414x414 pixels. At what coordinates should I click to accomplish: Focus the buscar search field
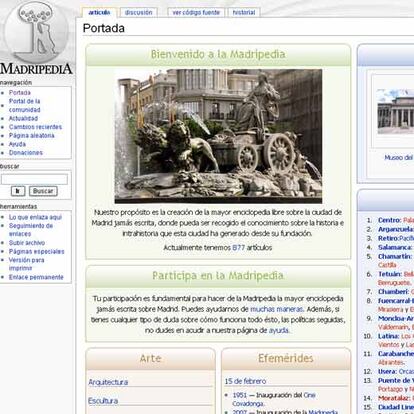34,180
